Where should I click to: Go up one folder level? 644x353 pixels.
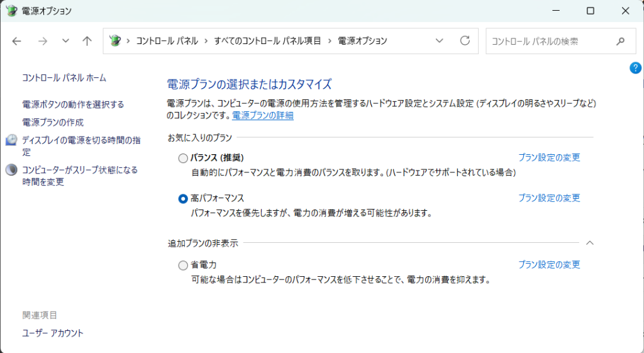[87, 41]
